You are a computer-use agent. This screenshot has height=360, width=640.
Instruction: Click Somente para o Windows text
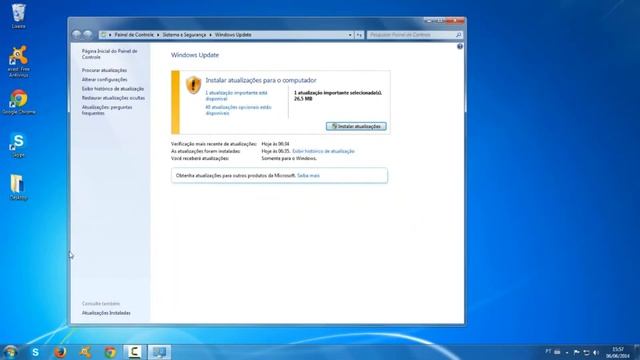(289, 158)
